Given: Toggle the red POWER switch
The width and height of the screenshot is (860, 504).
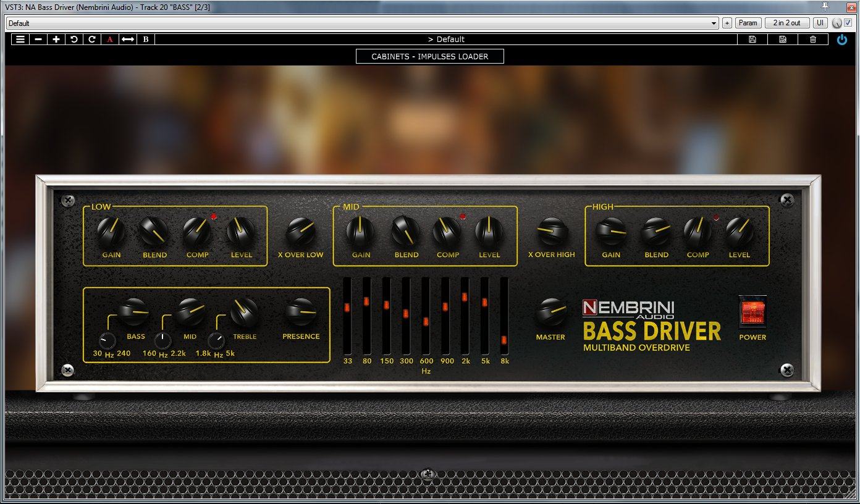Looking at the screenshot, I should [752, 312].
